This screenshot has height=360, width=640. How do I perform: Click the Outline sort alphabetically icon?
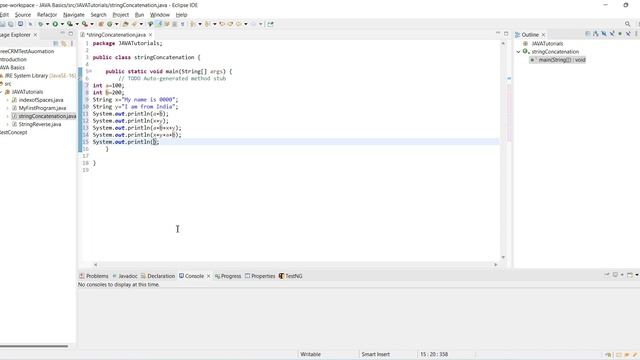(x=596, y=34)
